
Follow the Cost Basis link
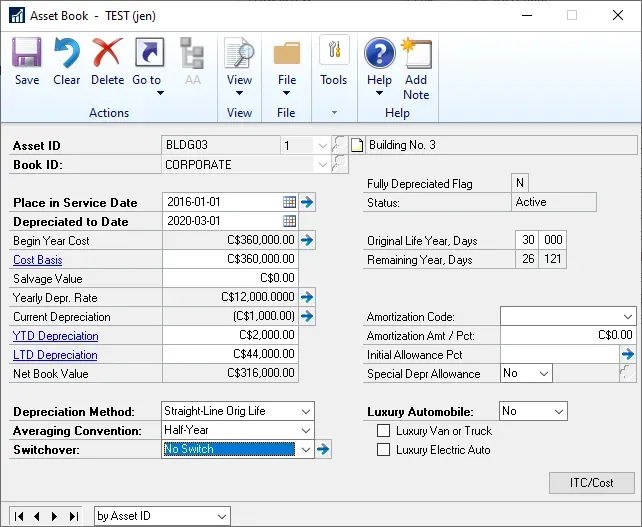click(x=37, y=260)
